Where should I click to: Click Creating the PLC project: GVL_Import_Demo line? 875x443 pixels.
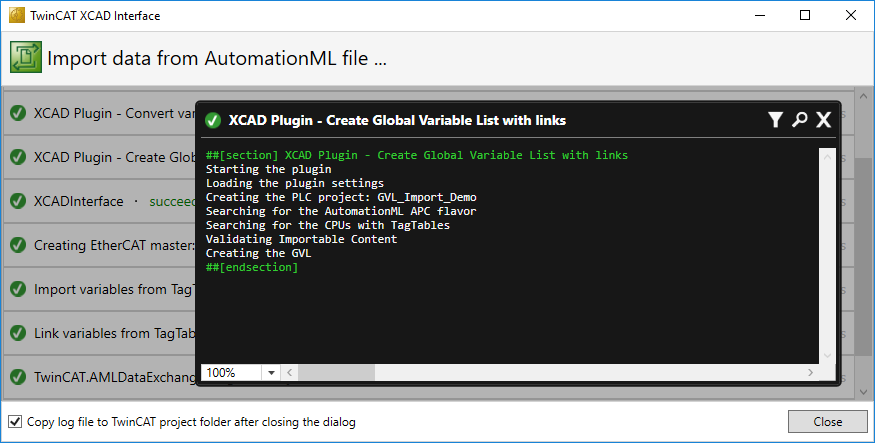pyautogui.click(x=341, y=197)
